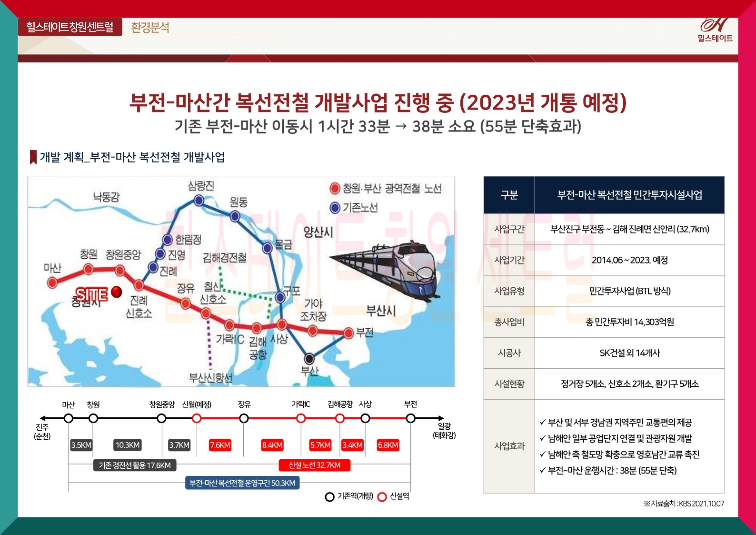Viewport: 756px width, 535px height.
Task: Click the 10.3KM distance label
Action: (x=128, y=445)
